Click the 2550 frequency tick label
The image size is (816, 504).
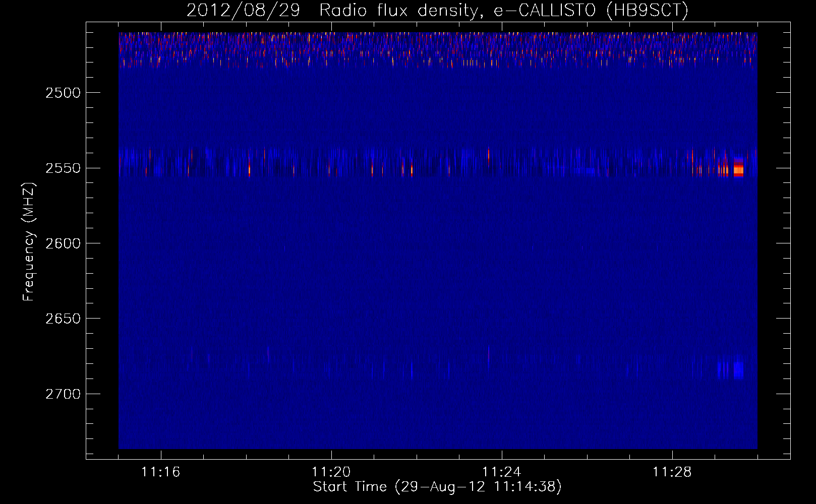[63, 168]
